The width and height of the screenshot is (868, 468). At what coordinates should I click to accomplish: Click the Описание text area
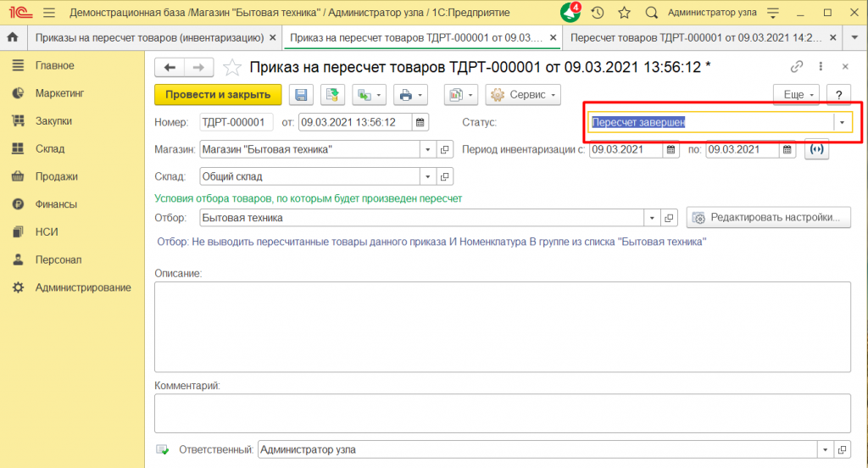pyautogui.click(x=503, y=326)
